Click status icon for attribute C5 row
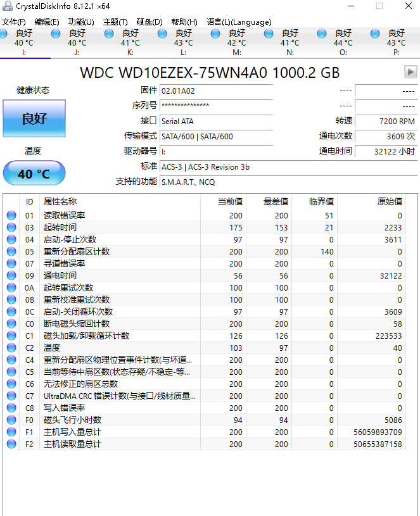The width and height of the screenshot is (420, 516). (11, 372)
